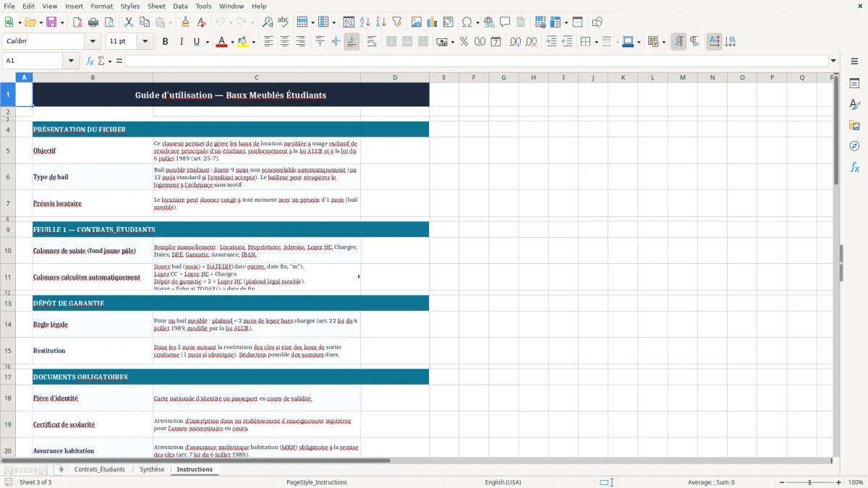Toggle the AutoFilter funnel icon

(396, 22)
